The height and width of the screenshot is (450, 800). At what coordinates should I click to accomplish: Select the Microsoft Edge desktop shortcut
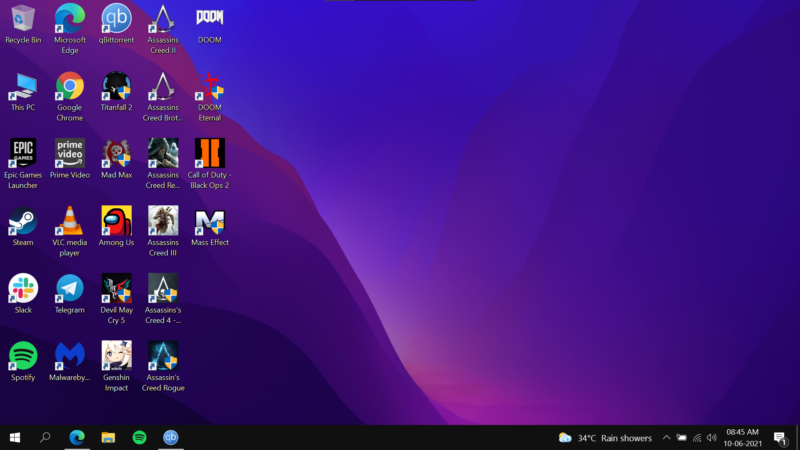point(70,29)
